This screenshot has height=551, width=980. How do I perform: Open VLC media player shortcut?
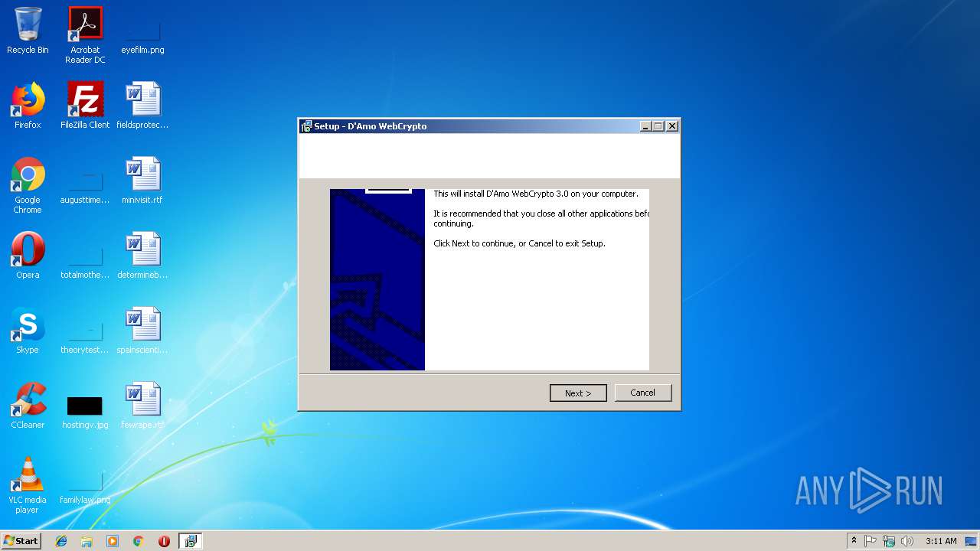pos(28,485)
